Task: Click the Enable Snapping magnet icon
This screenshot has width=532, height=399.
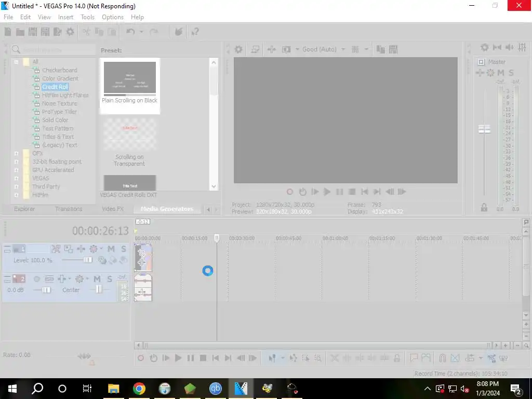Action: [443, 358]
